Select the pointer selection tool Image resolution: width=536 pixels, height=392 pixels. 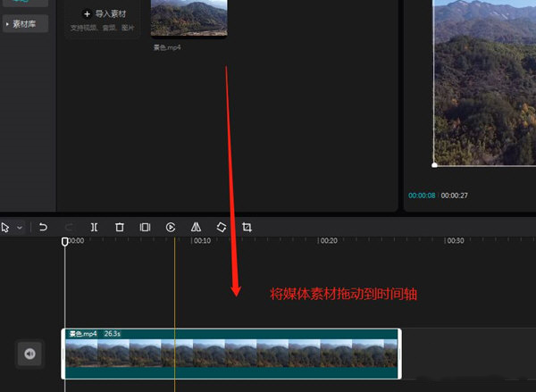click(5, 228)
